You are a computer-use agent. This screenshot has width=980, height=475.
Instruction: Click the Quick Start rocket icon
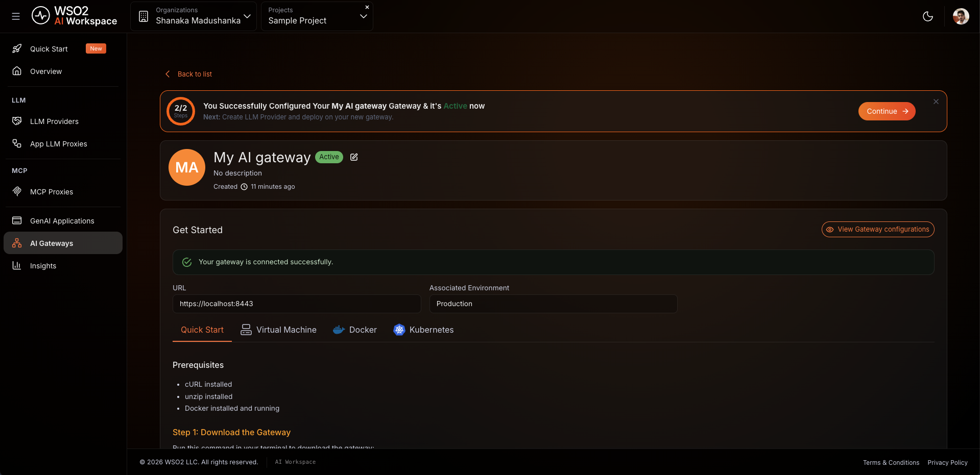pos(17,48)
